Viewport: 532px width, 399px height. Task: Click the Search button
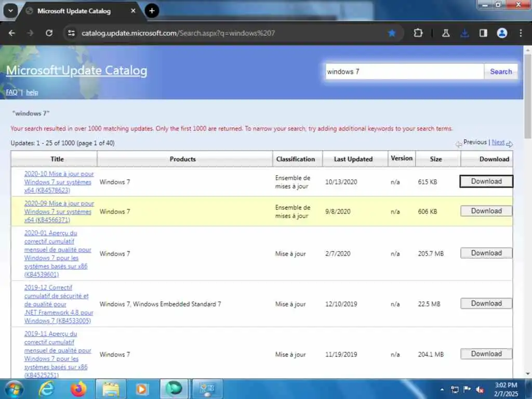pyautogui.click(x=501, y=72)
